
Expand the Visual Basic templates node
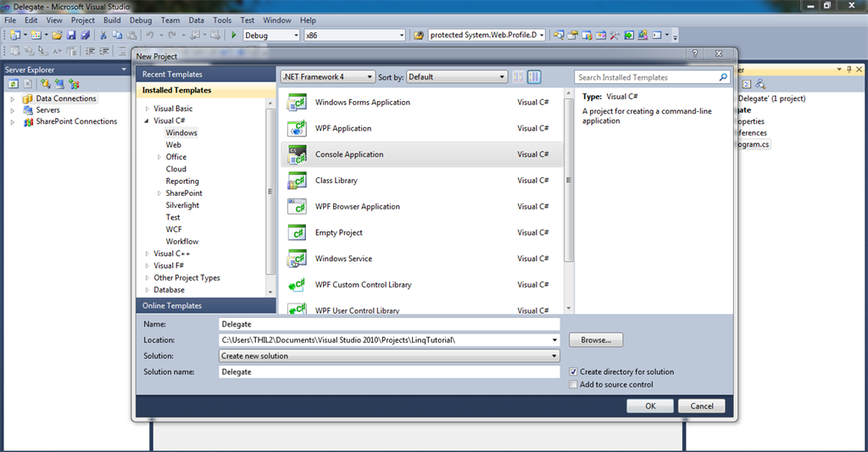coord(147,109)
